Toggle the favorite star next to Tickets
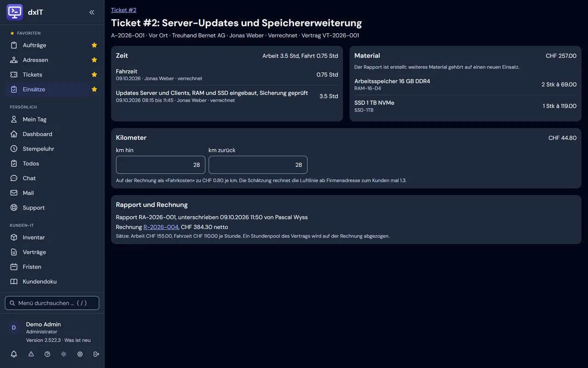 click(94, 75)
